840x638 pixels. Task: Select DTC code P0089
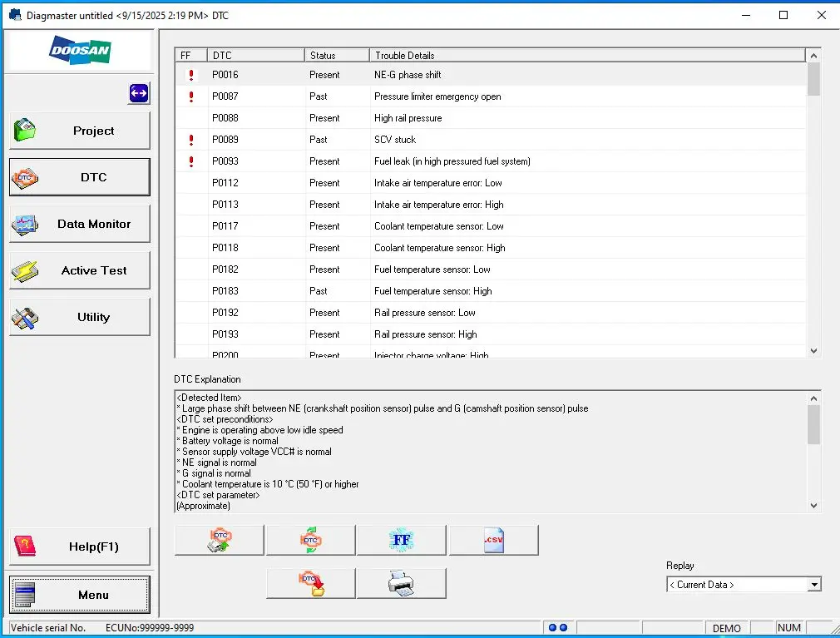225,140
